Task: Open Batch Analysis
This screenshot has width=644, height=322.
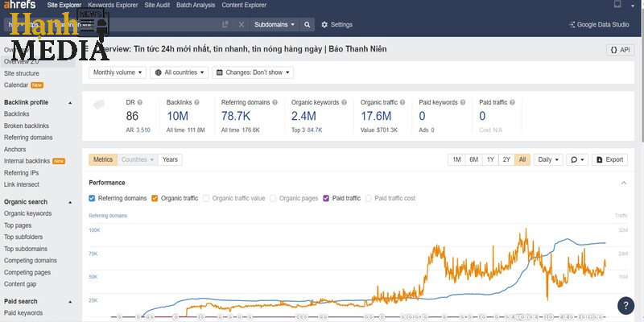Action: coord(196,6)
